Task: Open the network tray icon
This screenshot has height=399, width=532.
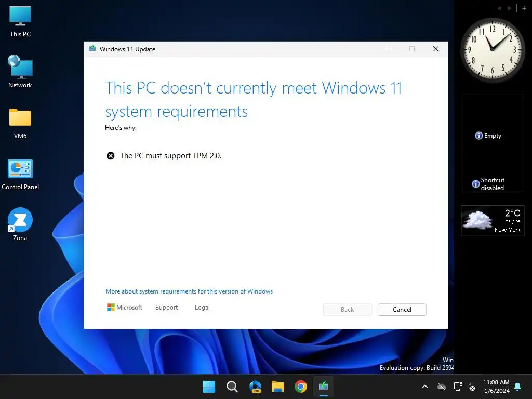Action: (x=458, y=387)
